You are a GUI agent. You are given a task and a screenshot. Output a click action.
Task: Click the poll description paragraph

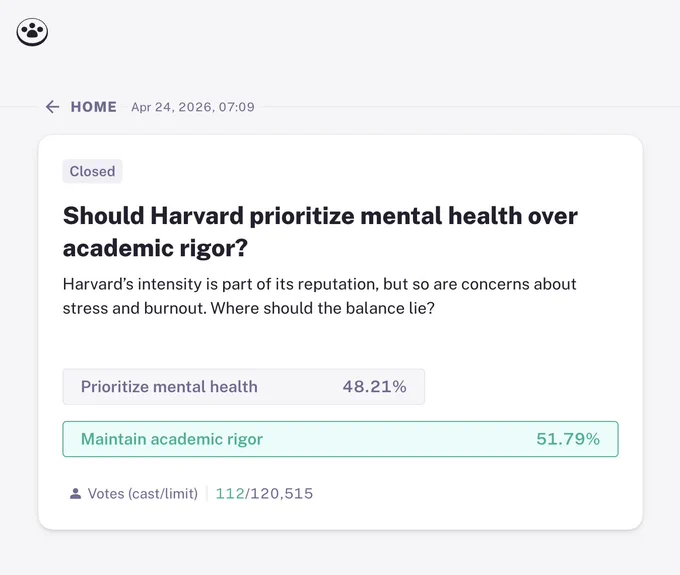coord(320,296)
